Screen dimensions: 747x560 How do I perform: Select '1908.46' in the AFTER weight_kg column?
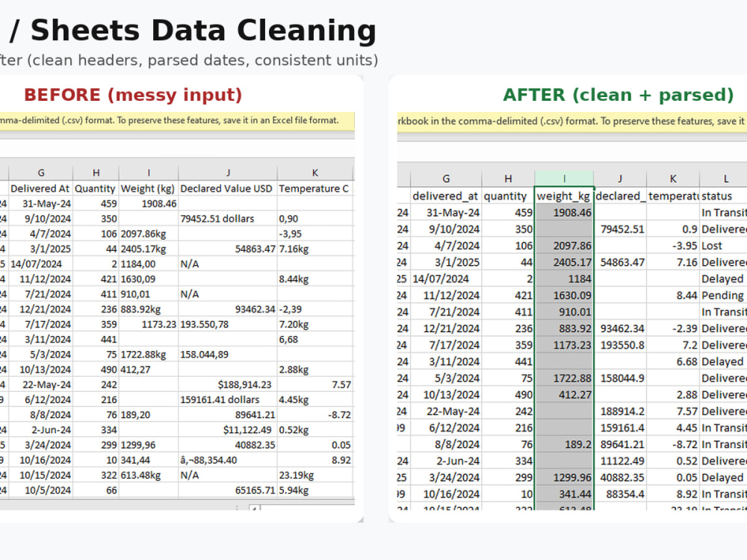pos(564,212)
